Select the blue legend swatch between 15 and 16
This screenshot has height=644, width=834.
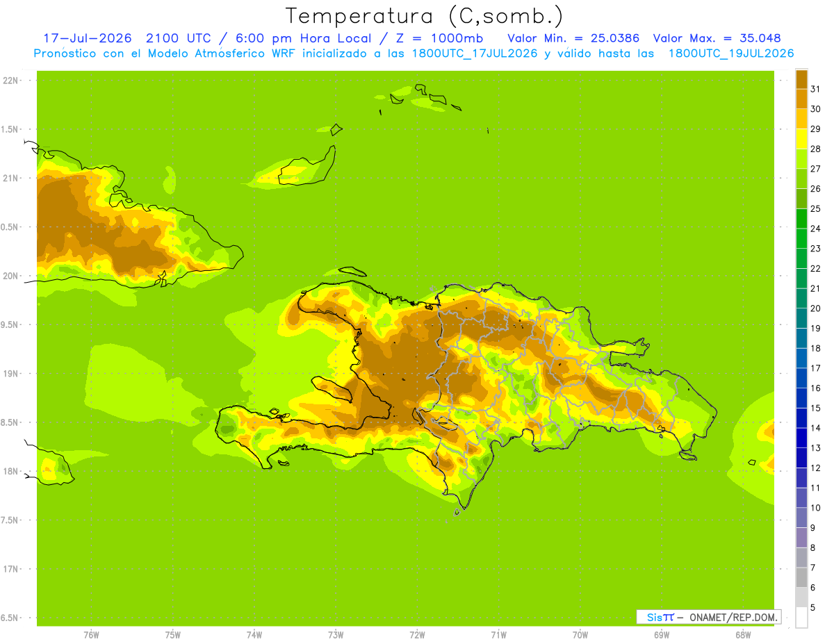tap(801, 398)
